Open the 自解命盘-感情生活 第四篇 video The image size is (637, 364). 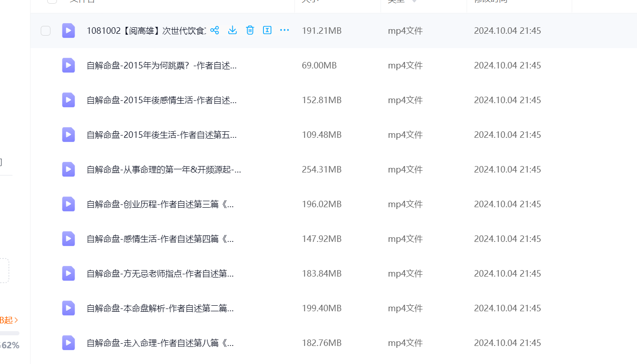point(160,239)
